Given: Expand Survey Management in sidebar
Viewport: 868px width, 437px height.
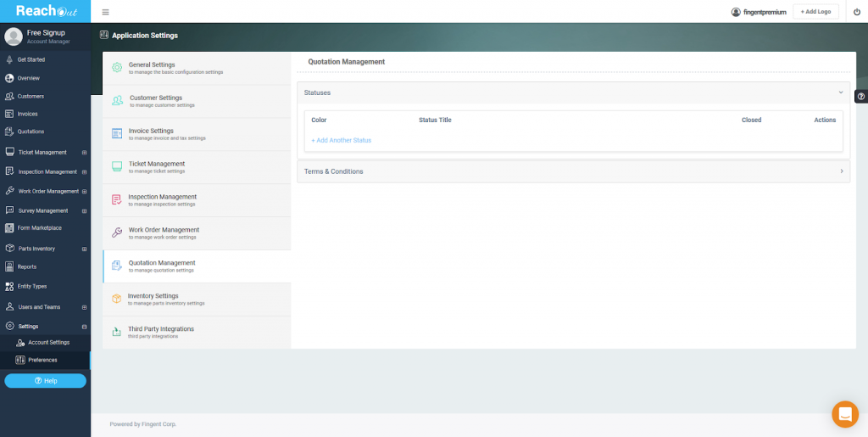Looking at the screenshot, I should tap(84, 211).
